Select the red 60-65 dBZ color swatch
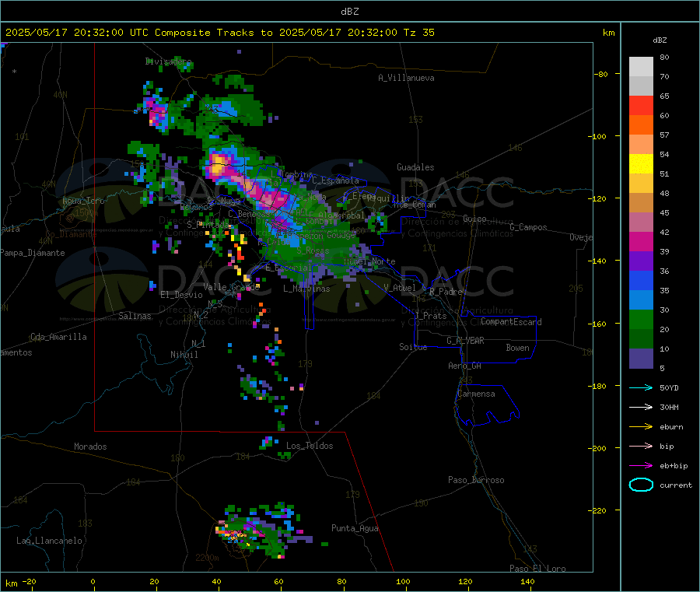Screen dimensions: 700x592 click(641, 105)
